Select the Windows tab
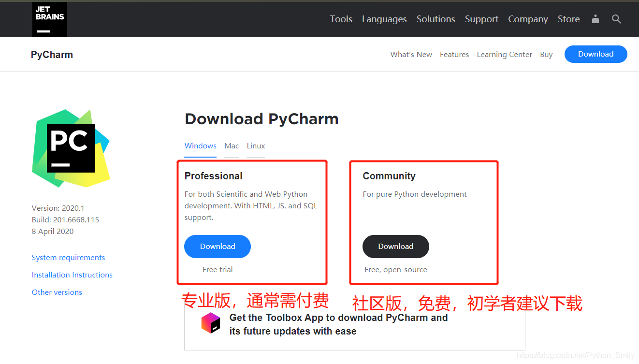This screenshot has width=639, height=364. pos(201,146)
